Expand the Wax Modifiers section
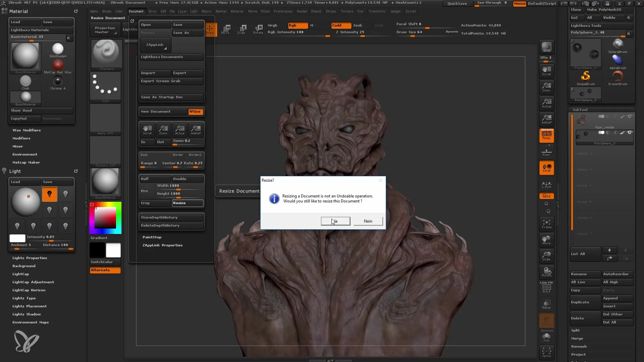 point(26,130)
